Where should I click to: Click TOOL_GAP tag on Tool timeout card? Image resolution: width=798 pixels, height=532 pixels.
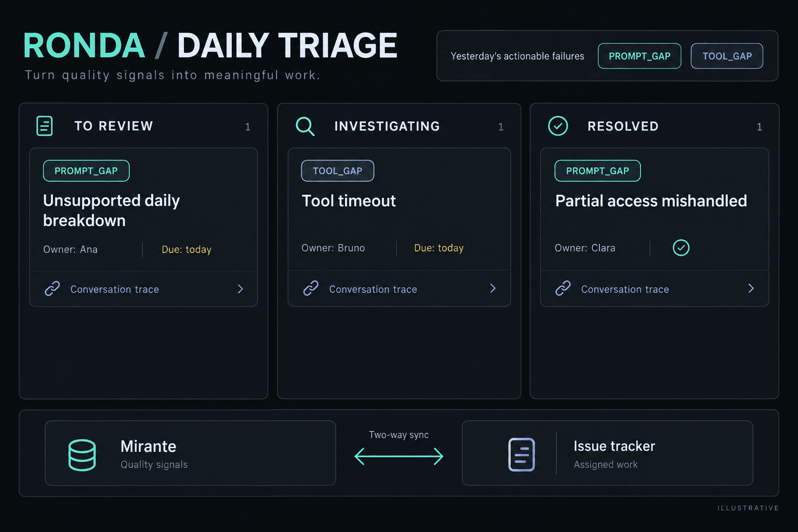point(338,171)
